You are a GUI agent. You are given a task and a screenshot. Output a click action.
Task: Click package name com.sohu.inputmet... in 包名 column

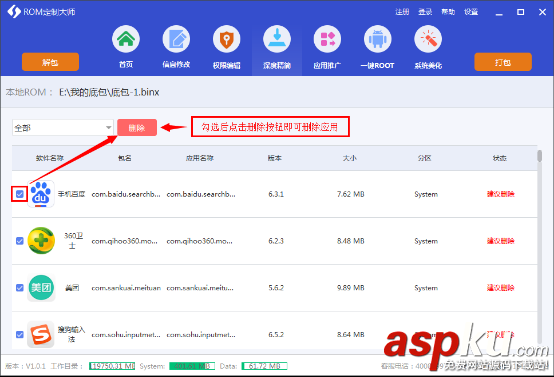click(x=126, y=335)
